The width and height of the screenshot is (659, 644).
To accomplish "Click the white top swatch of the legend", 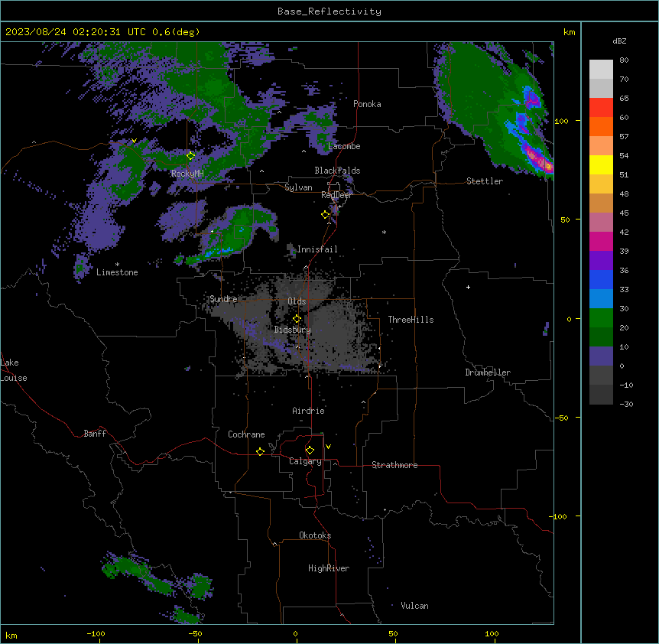I will [x=601, y=70].
